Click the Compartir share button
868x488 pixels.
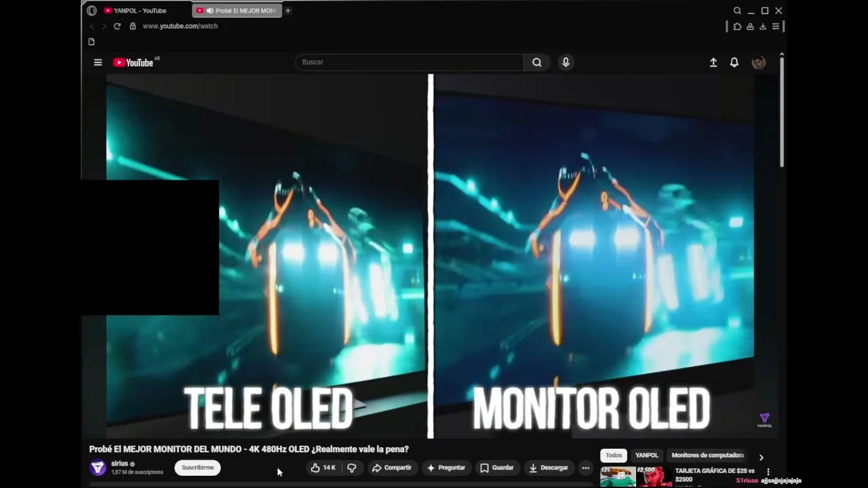coord(391,468)
